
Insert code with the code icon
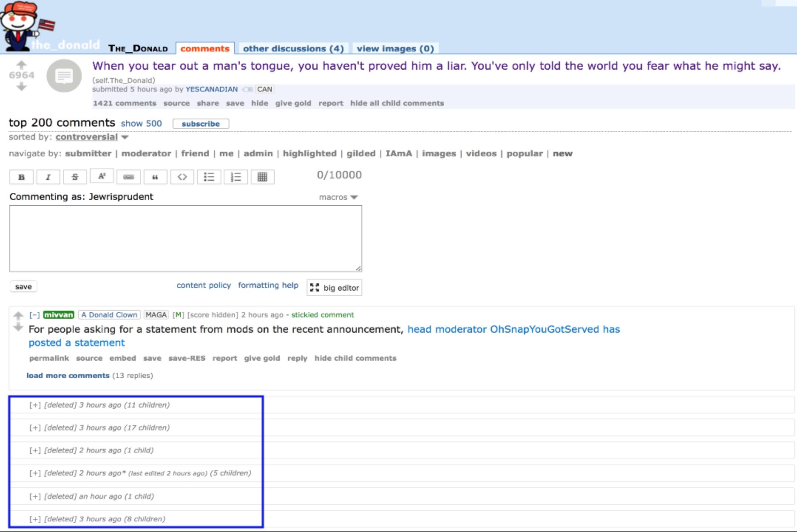pos(182,177)
